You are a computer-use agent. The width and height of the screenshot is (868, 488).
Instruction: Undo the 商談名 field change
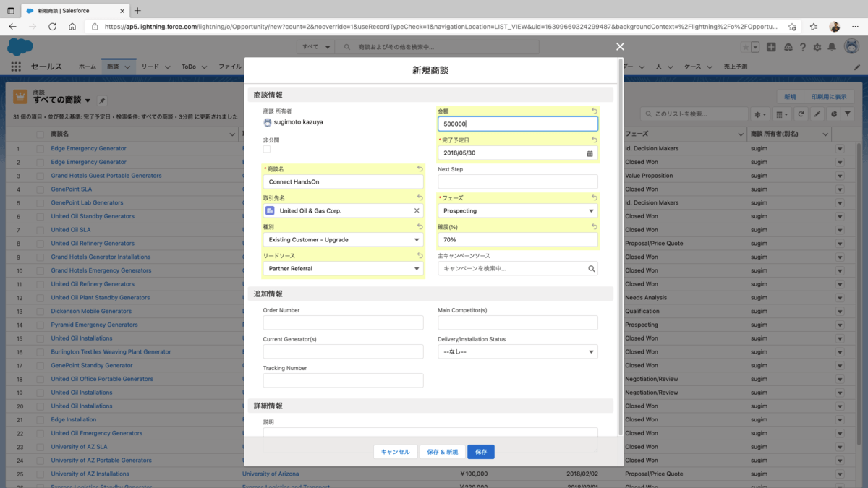pyautogui.click(x=420, y=168)
